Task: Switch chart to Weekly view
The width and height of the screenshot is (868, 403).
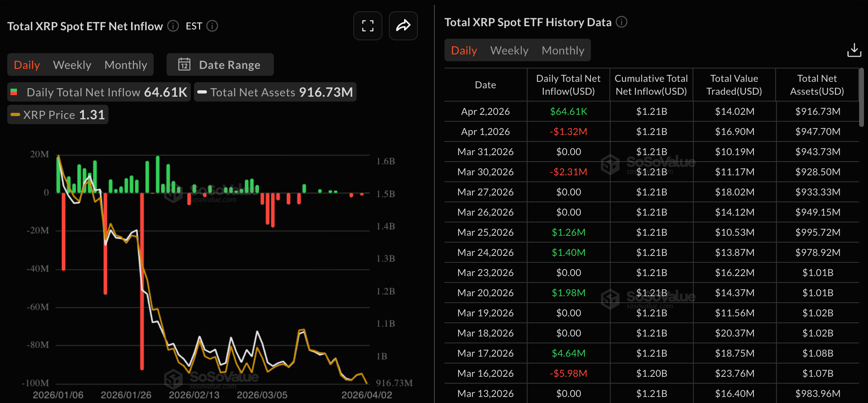Action: coord(72,65)
